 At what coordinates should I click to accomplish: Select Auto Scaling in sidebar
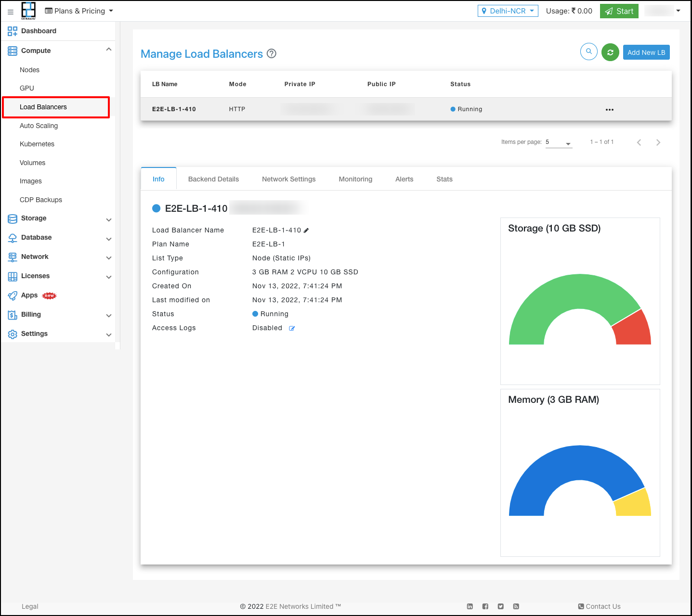(x=39, y=126)
